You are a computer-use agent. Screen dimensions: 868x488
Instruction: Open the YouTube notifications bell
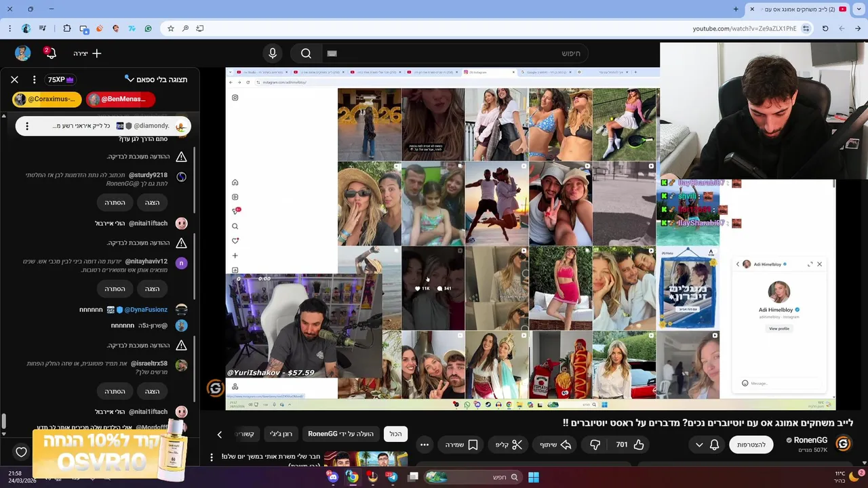tap(50, 53)
